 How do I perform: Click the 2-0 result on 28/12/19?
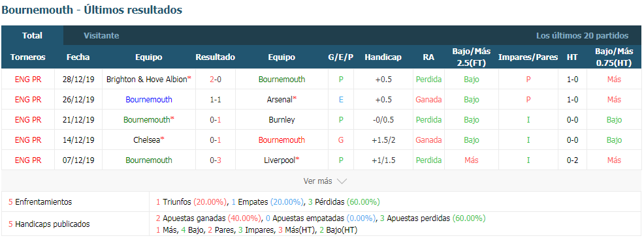click(216, 79)
